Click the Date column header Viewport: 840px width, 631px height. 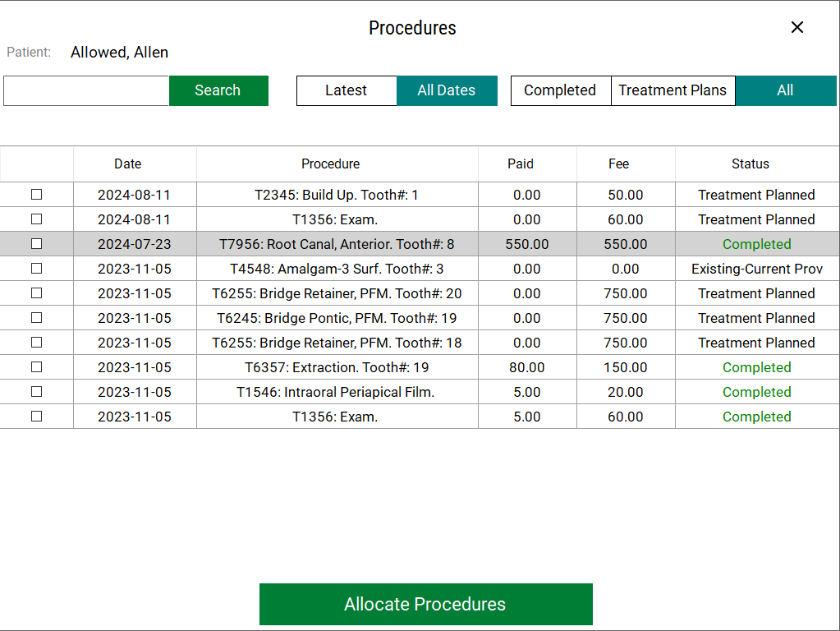point(128,164)
